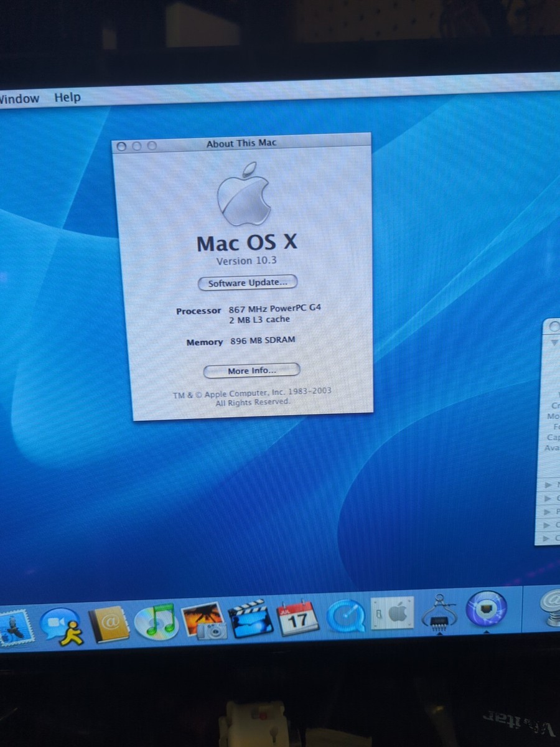The height and width of the screenshot is (747, 560).
Task: Click the Processor label
Action: (x=198, y=311)
